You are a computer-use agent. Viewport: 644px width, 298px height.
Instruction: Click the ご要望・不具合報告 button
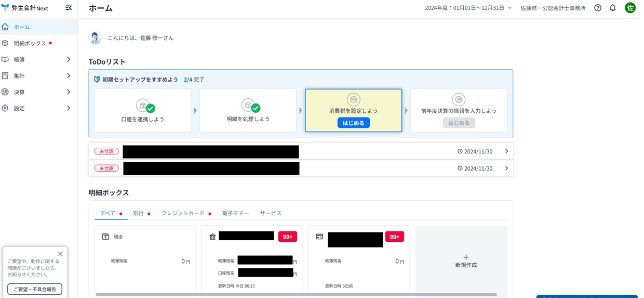tap(35, 289)
